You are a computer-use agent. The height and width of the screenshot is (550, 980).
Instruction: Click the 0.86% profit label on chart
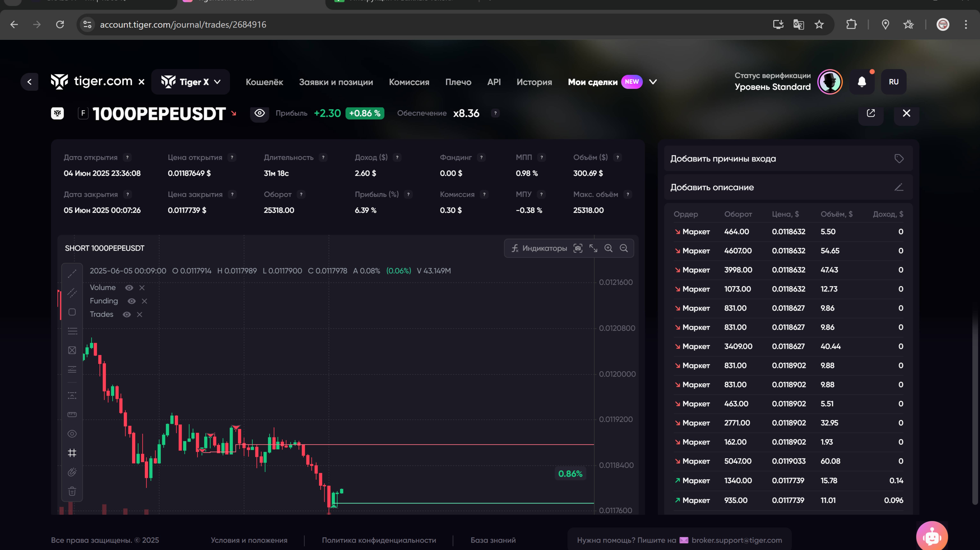click(x=570, y=474)
